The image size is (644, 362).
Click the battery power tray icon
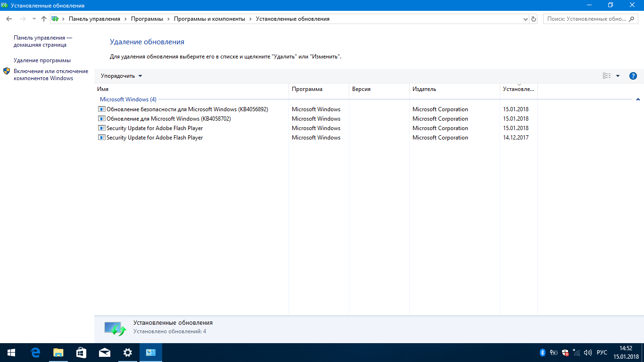554,353
